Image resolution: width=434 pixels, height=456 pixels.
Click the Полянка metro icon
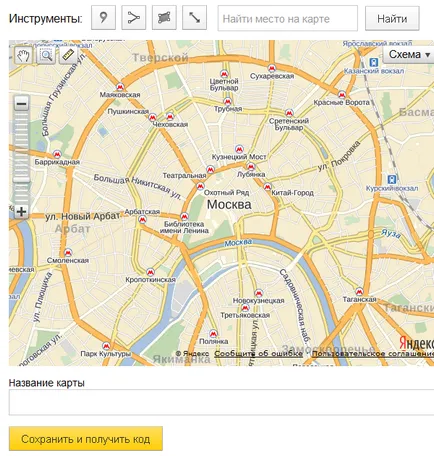pyautogui.click(x=213, y=333)
